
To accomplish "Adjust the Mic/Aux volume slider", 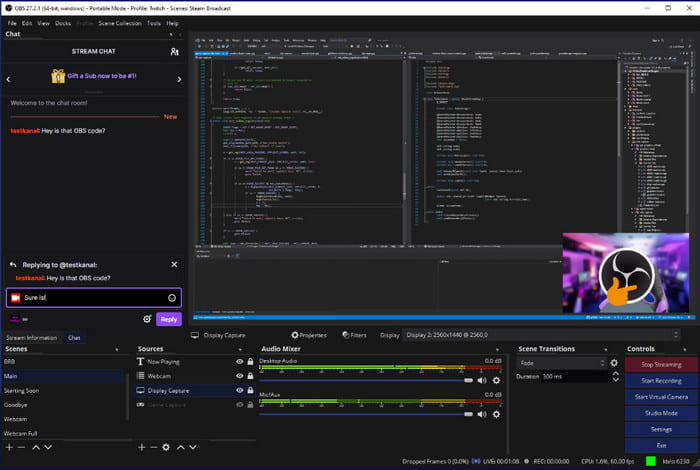I will pyautogui.click(x=366, y=415).
